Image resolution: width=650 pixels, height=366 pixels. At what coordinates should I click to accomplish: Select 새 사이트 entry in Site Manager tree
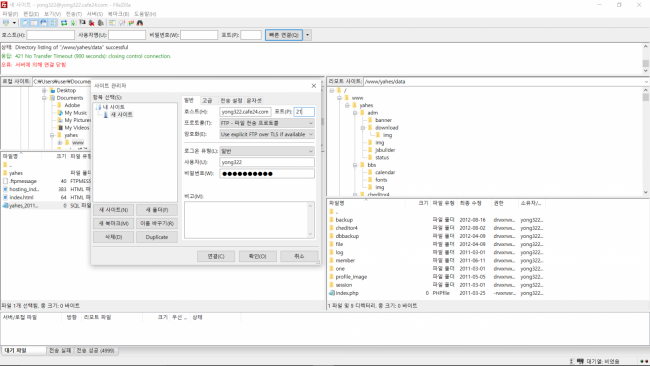tap(121, 114)
